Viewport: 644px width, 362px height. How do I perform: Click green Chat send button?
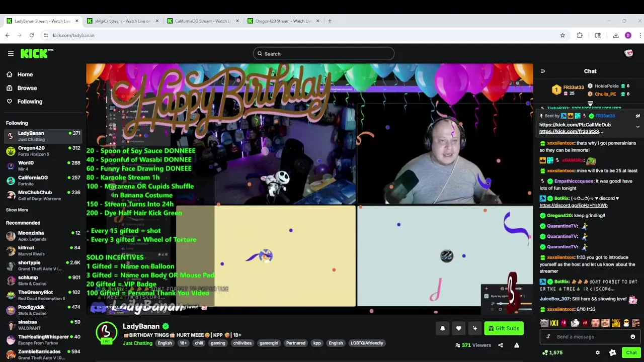tap(631, 353)
